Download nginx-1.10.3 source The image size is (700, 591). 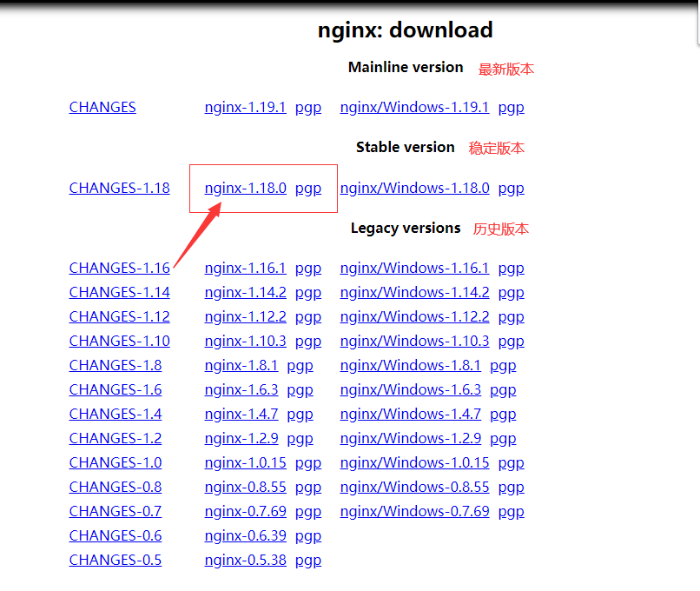click(x=245, y=341)
